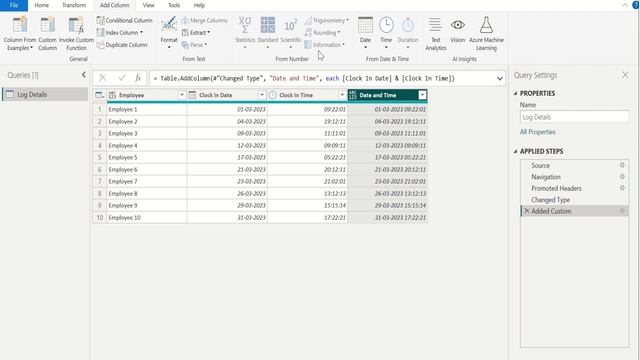This screenshot has width=640, height=360.
Task: Add a Conditional Column
Action: (125, 20)
